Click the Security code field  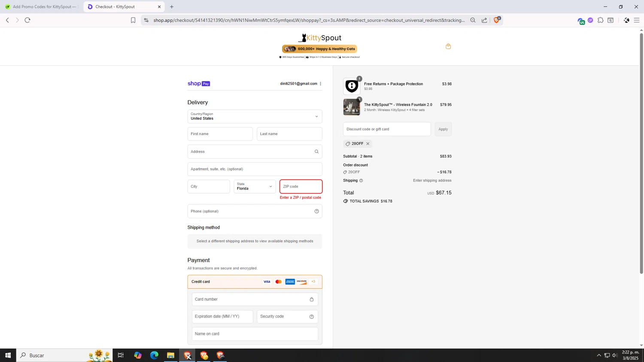tap(287, 317)
